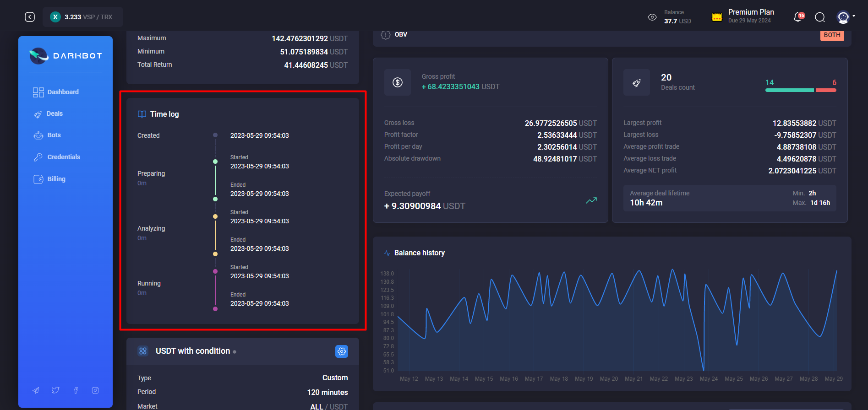Click the Premium Plan label
This screenshot has height=410, width=868.
751,12
